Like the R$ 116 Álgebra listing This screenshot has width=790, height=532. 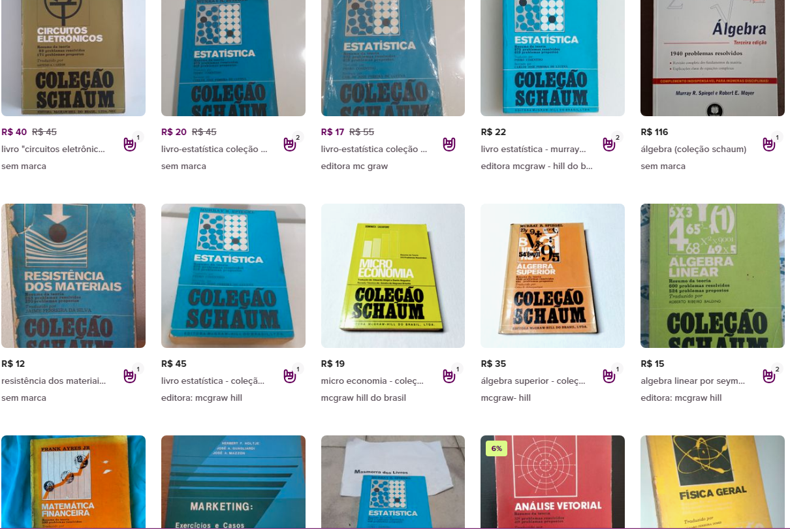(x=769, y=144)
